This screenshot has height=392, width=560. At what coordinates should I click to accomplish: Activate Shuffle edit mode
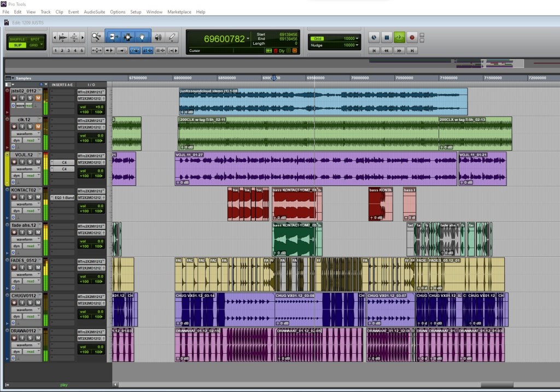[x=17, y=39]
